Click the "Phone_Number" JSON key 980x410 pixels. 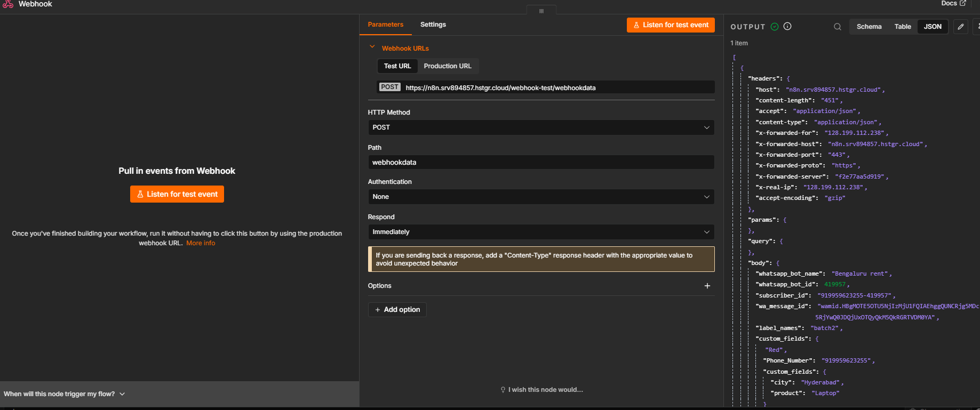[787, 361]
